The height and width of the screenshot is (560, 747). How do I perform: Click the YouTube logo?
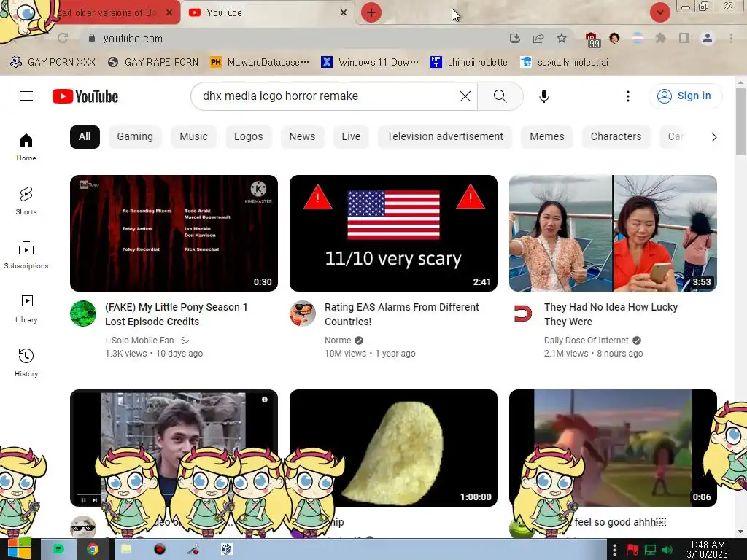coord(85,96)
